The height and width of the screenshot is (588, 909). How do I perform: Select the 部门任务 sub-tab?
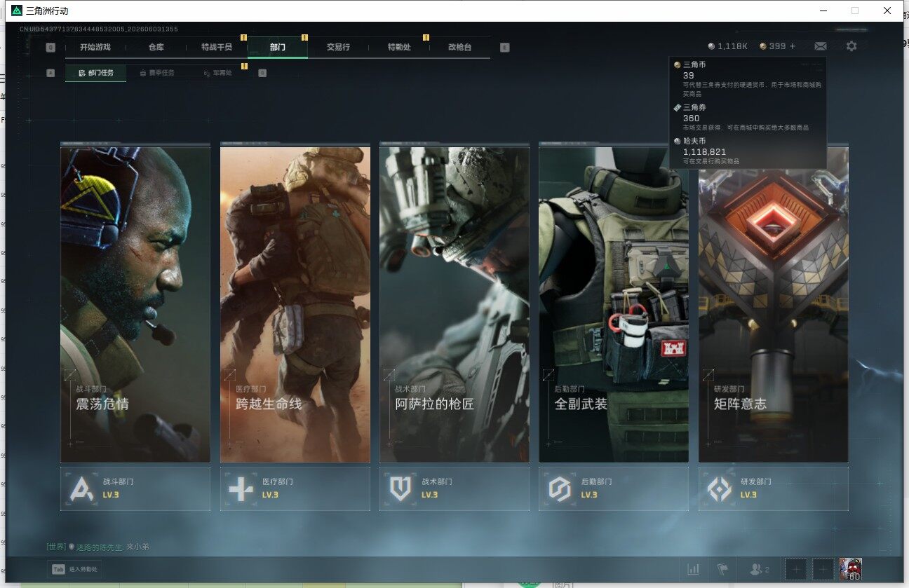coord(96,73)
